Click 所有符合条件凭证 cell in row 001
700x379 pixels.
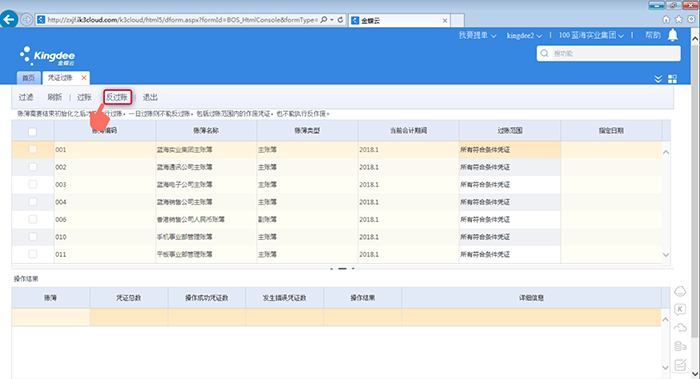click(x=510, y=150)
